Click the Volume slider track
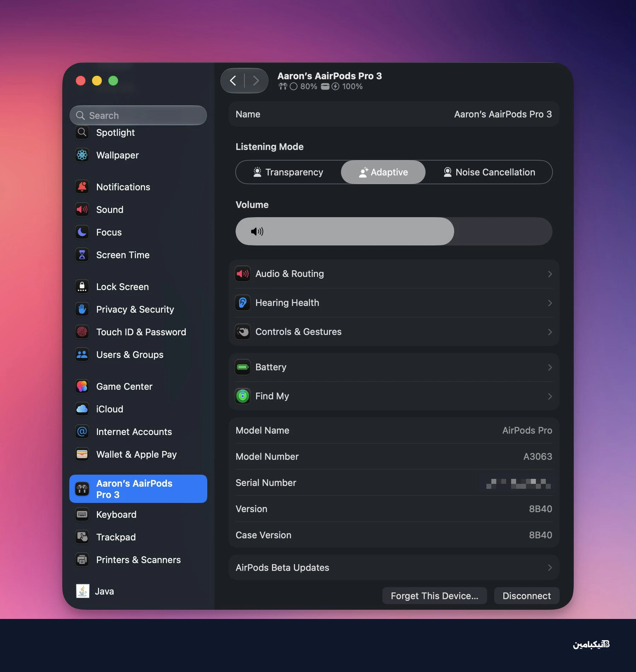 (x=394, y=231)
